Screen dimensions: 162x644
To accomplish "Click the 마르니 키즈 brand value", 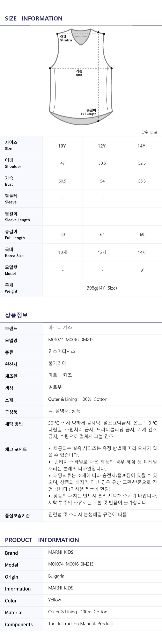I will [x=60, y=327].
